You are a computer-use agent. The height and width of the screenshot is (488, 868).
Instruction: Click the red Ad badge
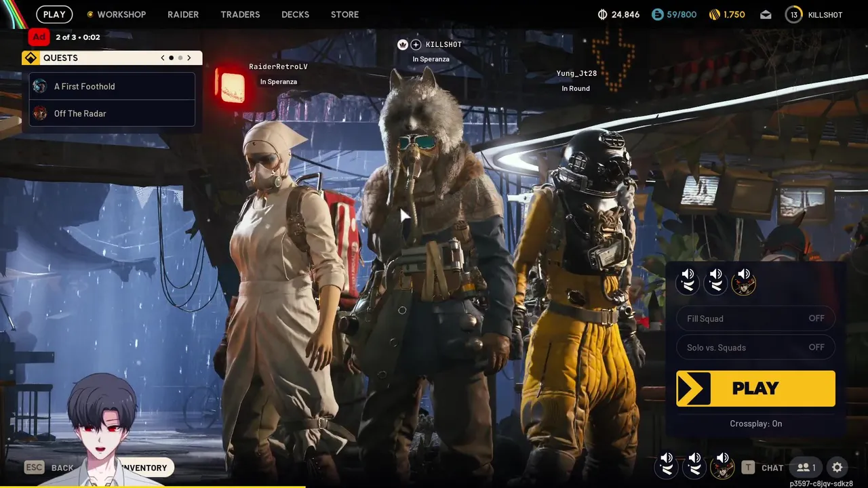pyautogui.click(x=39, y=37)
